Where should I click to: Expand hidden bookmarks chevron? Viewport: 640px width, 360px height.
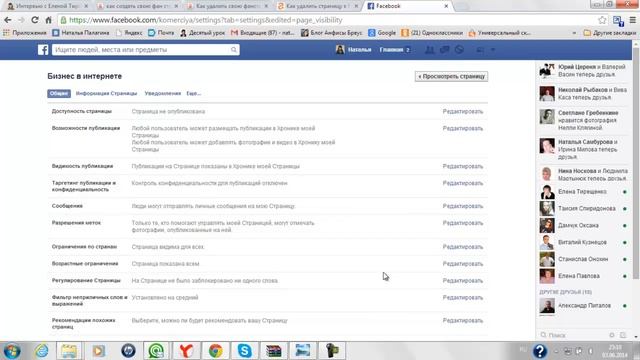pos(574,33)
